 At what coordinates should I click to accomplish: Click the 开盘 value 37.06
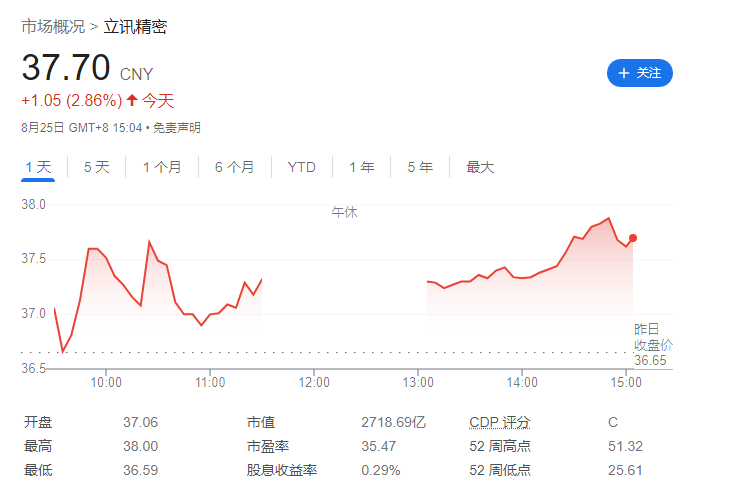(140, 422)
